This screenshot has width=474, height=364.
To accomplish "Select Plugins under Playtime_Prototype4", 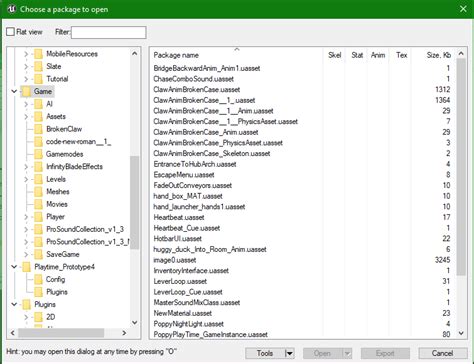I will tap(57, 292).
